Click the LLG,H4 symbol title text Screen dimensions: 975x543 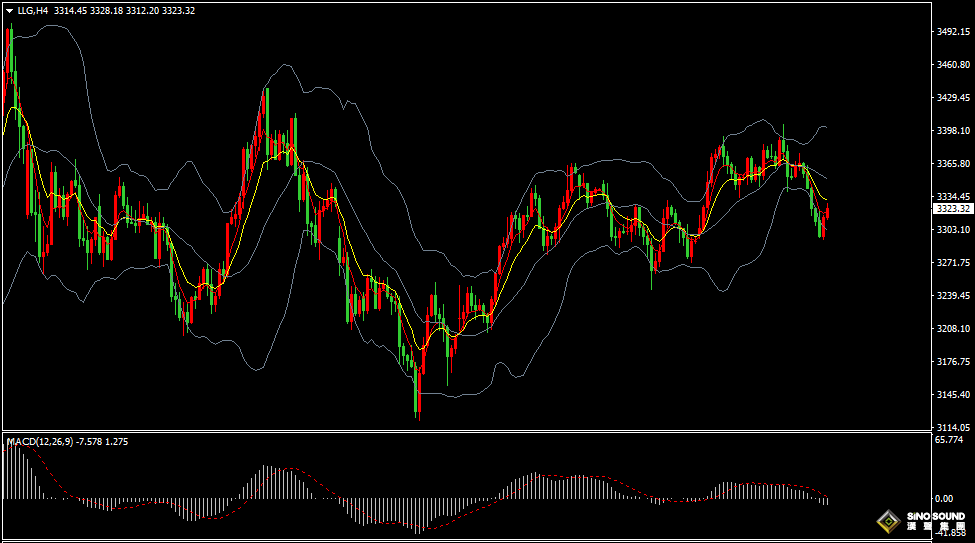[32, 11]
